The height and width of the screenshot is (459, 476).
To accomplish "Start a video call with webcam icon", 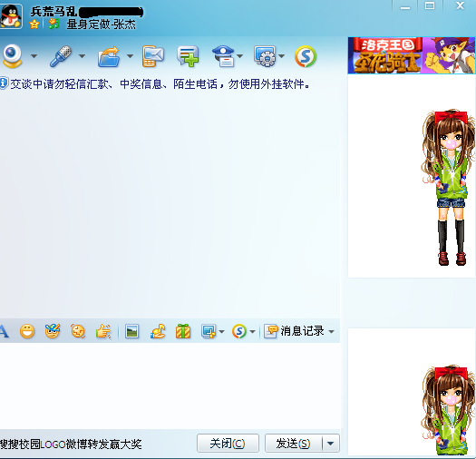I will tap(12, 56).
